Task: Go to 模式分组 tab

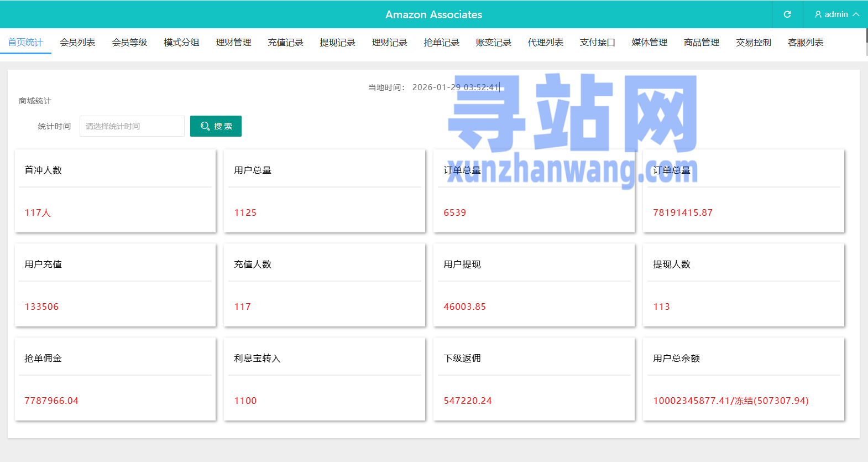Action: [181, 43]
